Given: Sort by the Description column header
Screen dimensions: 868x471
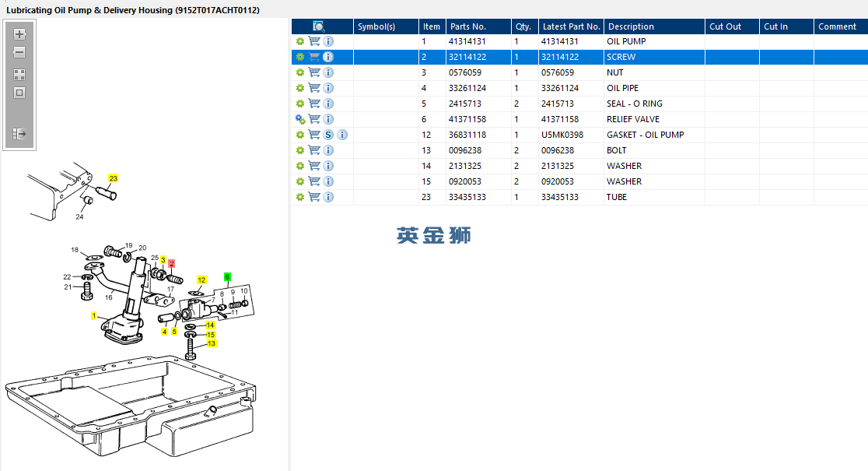Looking at the screenshot, I should click(x=654, y=26).
